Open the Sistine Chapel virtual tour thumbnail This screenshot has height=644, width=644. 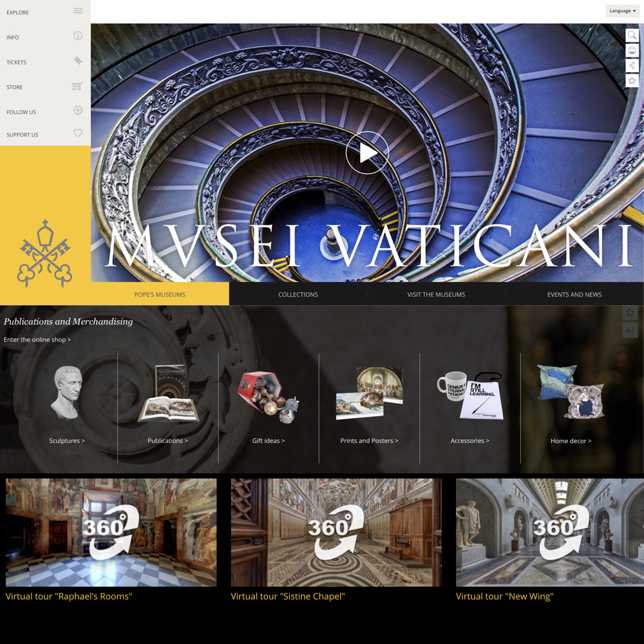click(x=336, y=532)
